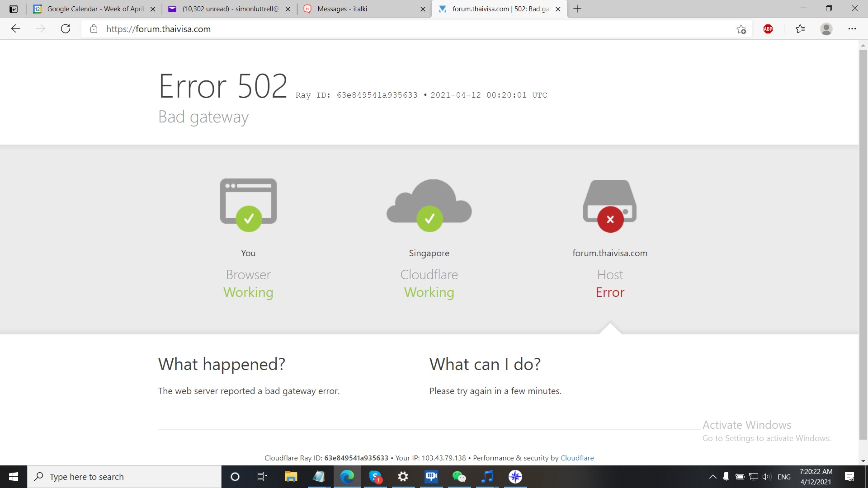Open the tab actions menu icon
This screenshot has height=488, width=868.
(x=14, y=9)
